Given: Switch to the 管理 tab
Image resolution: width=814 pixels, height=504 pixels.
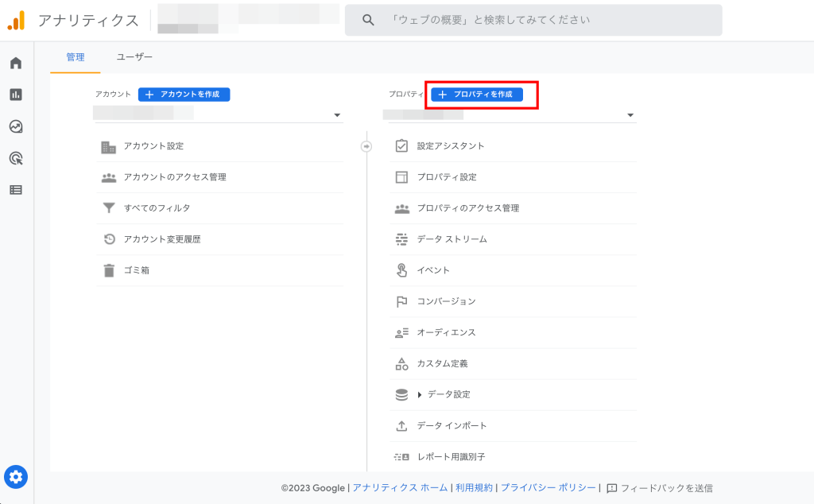Looking at the screenshot, I should coord(76,57).
